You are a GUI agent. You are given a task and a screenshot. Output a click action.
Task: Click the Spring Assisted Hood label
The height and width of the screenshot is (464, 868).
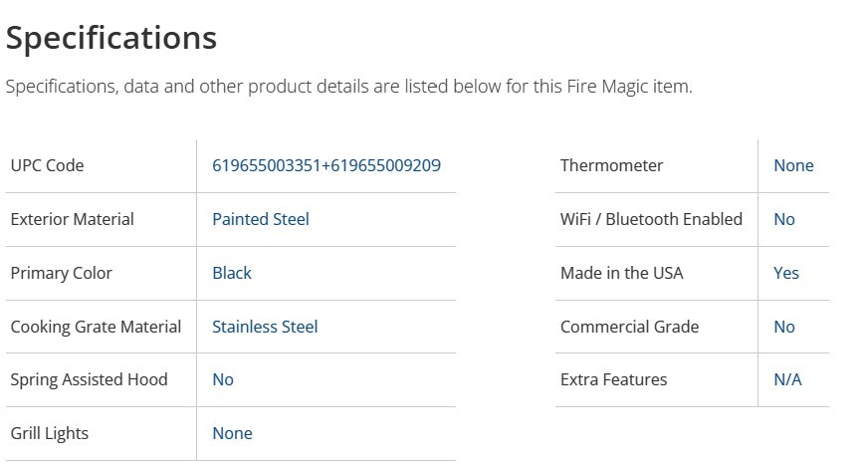coord(89,379)
